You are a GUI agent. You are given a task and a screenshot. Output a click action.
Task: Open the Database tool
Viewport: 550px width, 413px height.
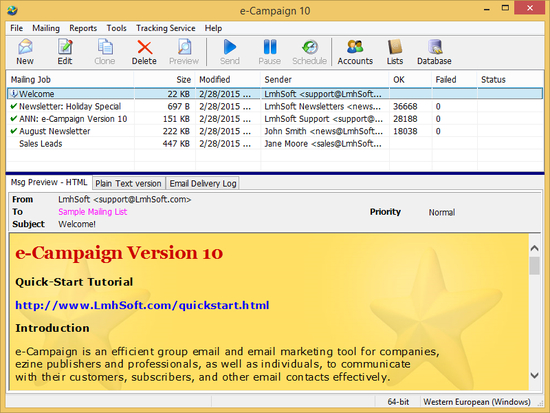click(x=434, y=52)
